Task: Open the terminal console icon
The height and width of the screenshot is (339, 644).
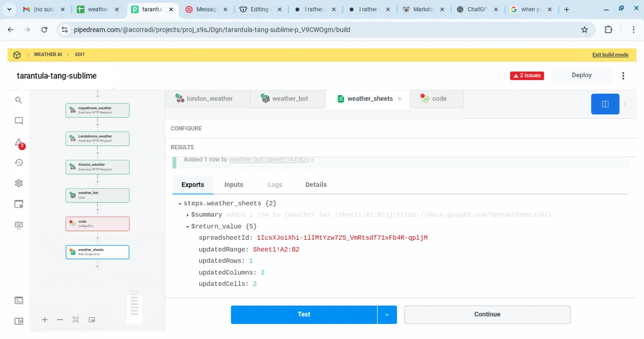Action: coord(19,300)
